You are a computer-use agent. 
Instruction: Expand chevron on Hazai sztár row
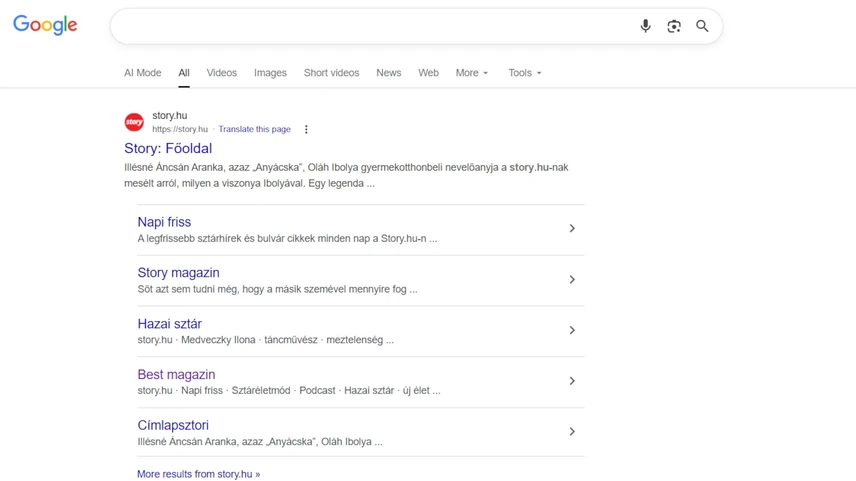pos(572,330)
